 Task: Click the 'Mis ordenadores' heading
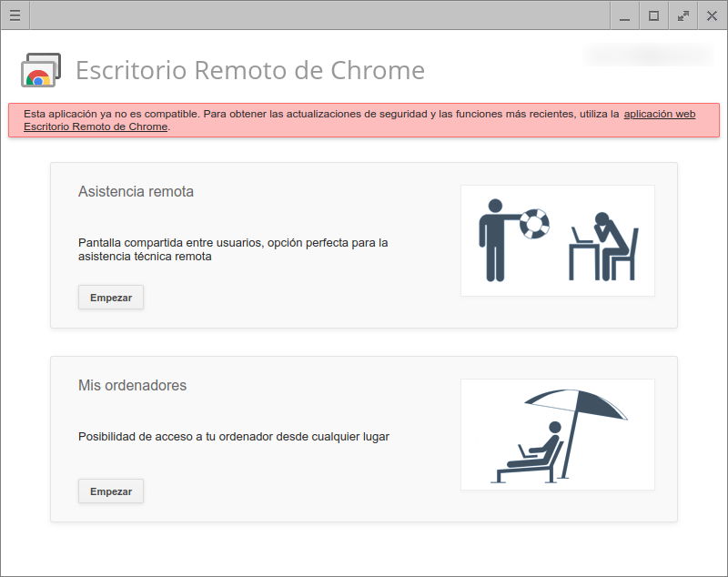[x=132, y=386]
